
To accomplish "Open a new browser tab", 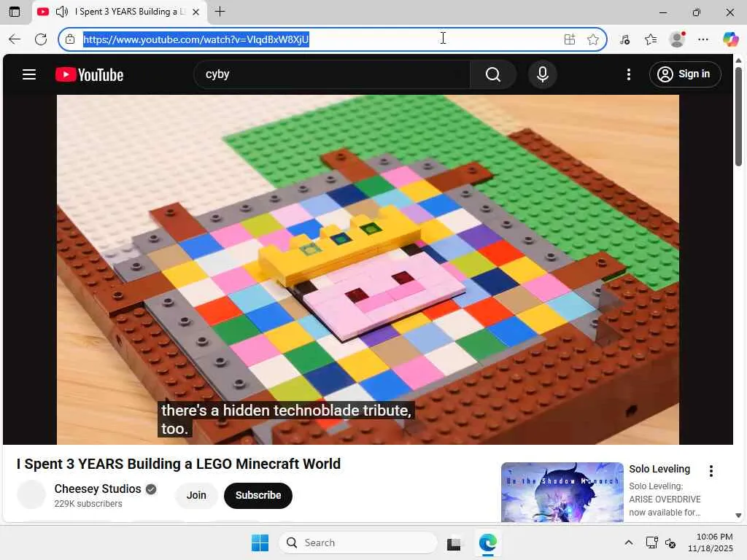I will click(220, 12).
